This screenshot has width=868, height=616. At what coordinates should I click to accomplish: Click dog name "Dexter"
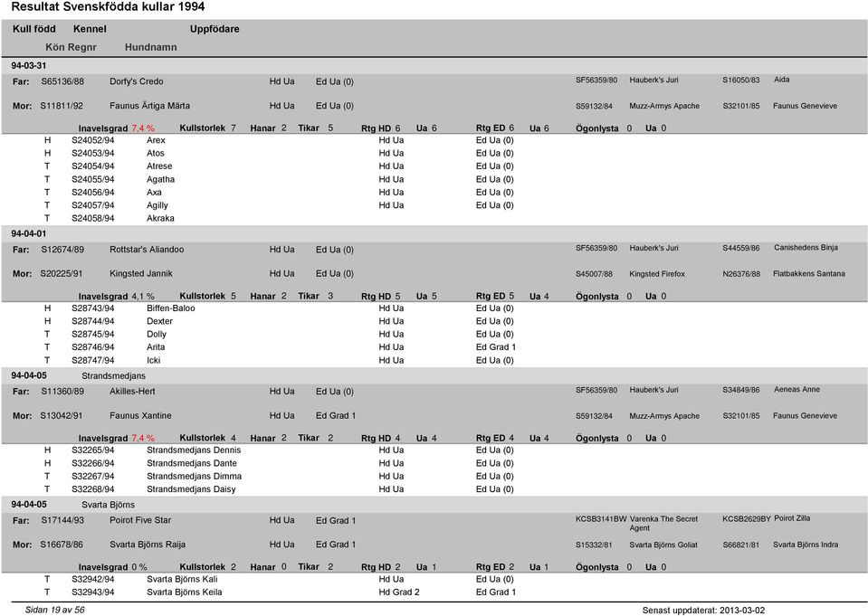click(x=160, y=321)
